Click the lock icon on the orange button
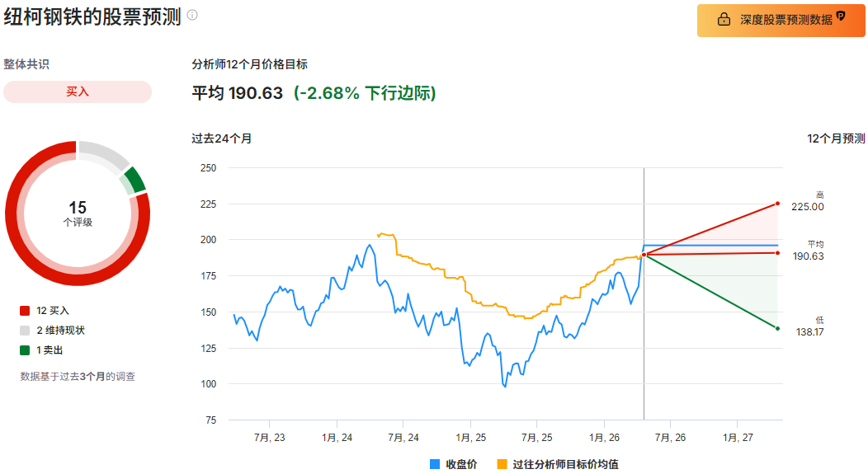This screenshot has height=474, width=868. pos(724,19)
